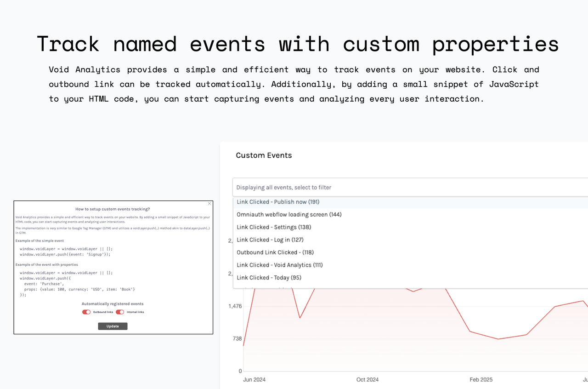Click the Oct 2024 axis label

click(x=367, y=380)
